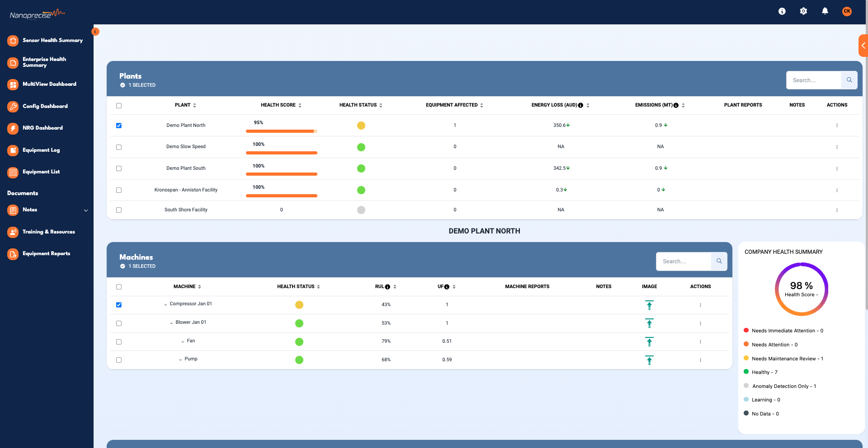Open the MultiView Dashboard icon
Screen dimensions: 868x448
(x=12, y=84)
